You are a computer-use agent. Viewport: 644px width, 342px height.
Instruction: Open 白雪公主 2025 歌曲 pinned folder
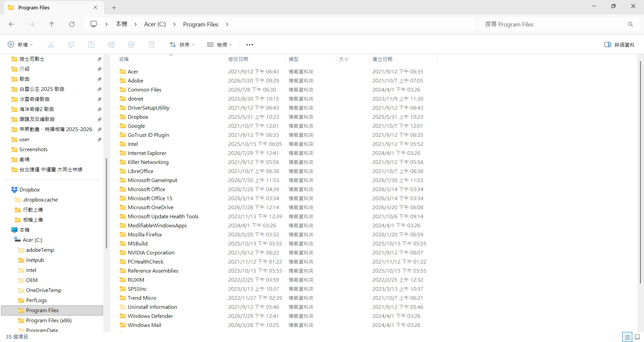point(42,89)
